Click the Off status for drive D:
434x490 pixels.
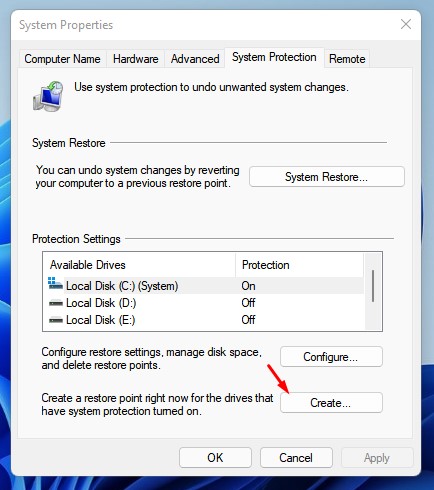248,303
